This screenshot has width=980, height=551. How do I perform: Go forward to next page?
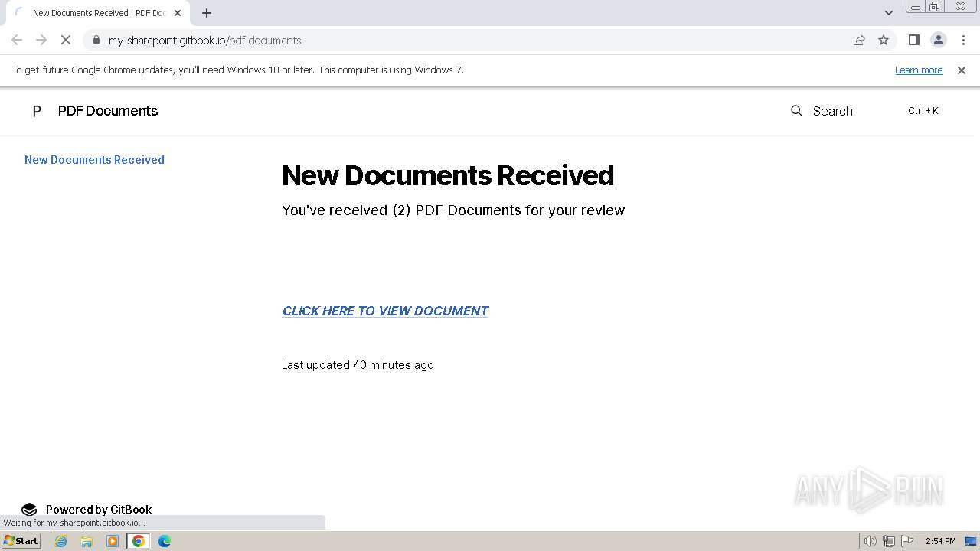(x=41, y=40)
